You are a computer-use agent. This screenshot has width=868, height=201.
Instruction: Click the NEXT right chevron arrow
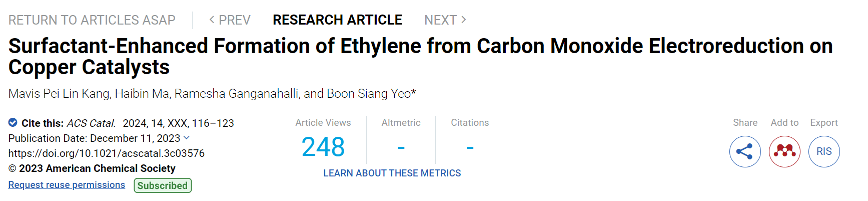pos(464,20)
